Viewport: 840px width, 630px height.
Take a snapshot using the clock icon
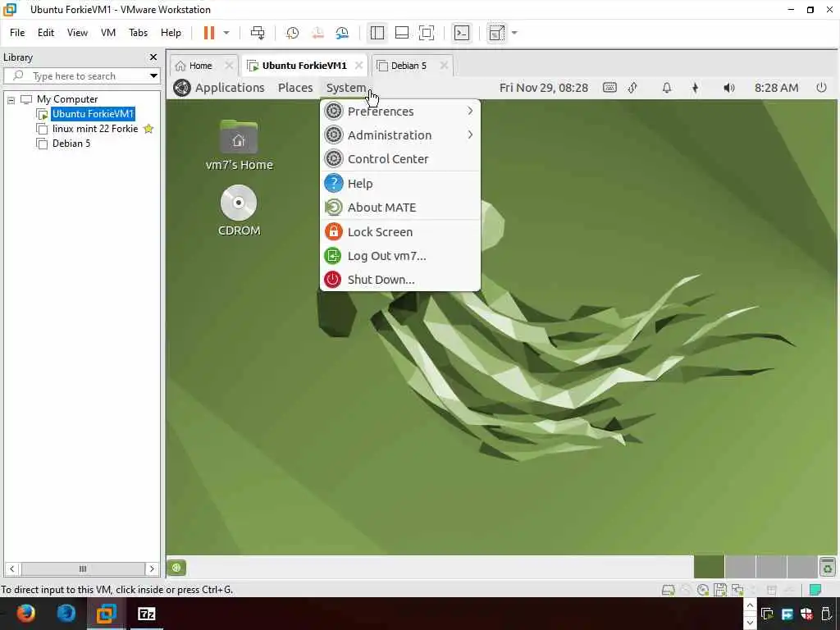[293, 33]
